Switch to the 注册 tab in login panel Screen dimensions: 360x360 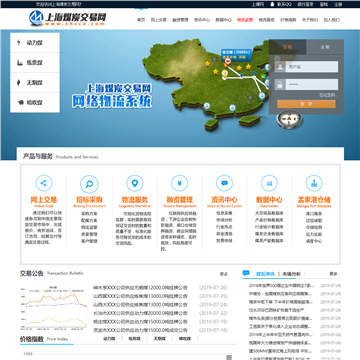[325, 47]
